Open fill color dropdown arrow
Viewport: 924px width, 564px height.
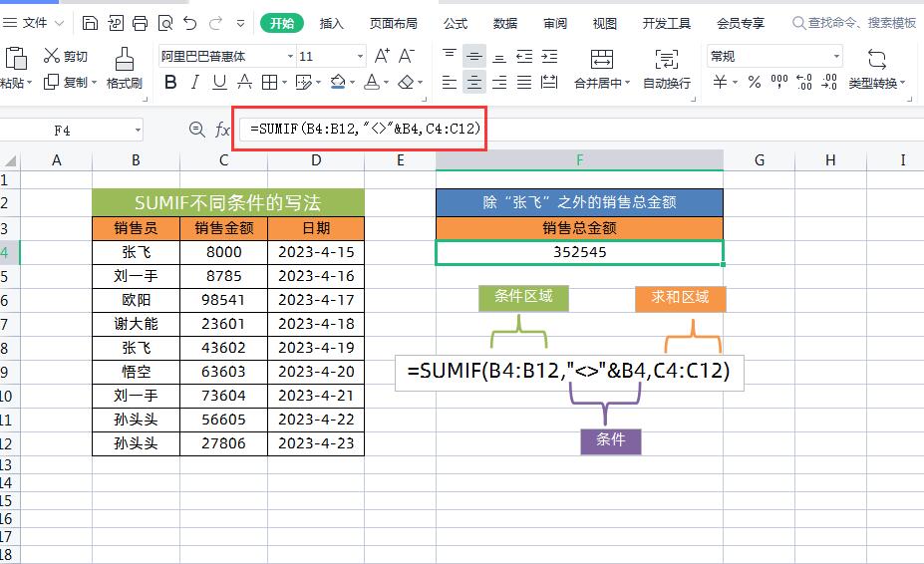pos(352,83)
